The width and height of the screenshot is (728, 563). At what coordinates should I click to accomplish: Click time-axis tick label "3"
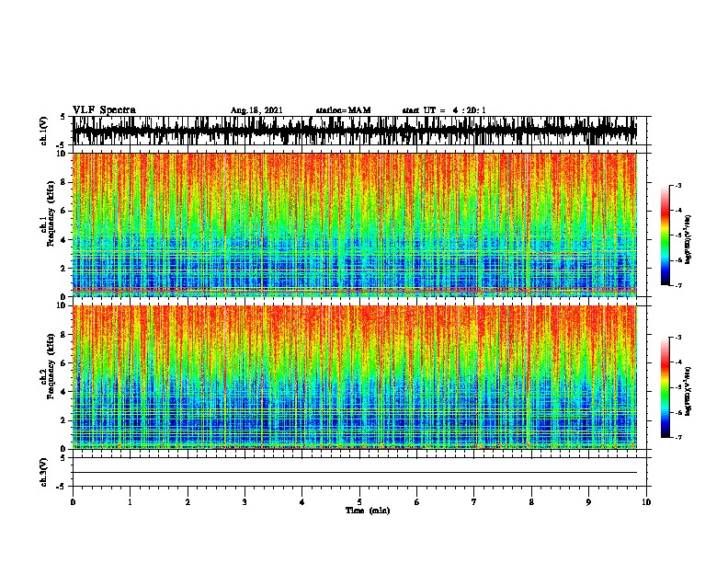245,502
